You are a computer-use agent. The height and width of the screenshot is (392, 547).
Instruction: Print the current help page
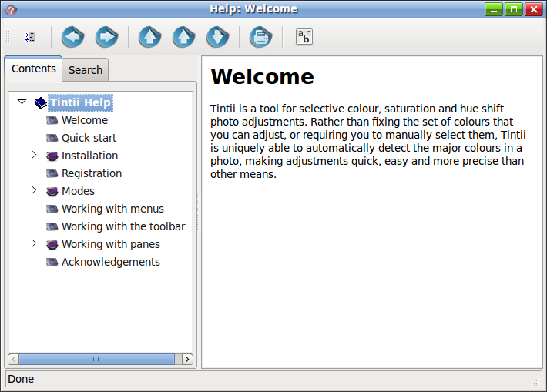point(260,37)
